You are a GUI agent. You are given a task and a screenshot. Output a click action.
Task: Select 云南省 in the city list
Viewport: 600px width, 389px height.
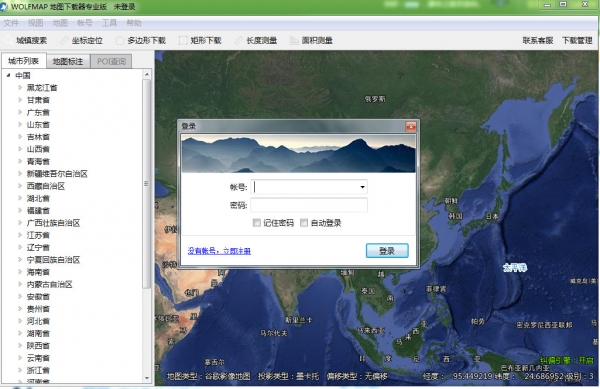tap(38, 358)
